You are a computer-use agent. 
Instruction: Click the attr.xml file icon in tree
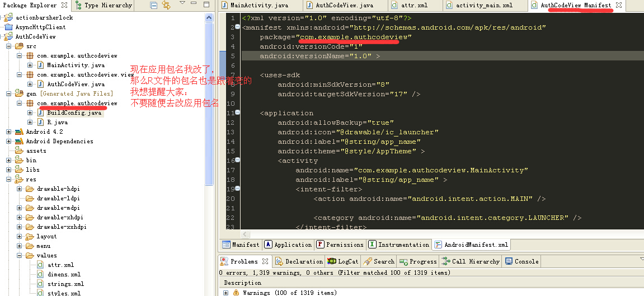click(x=40, y=265)
